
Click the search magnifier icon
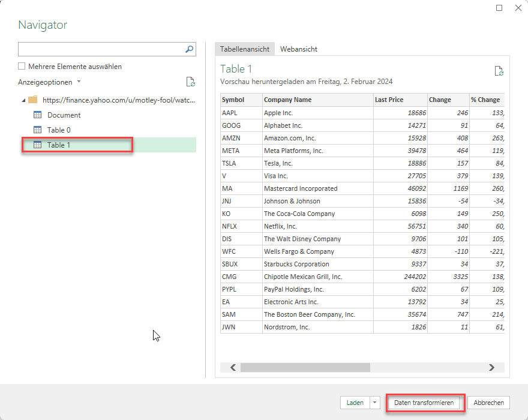[x=189, y=49]
